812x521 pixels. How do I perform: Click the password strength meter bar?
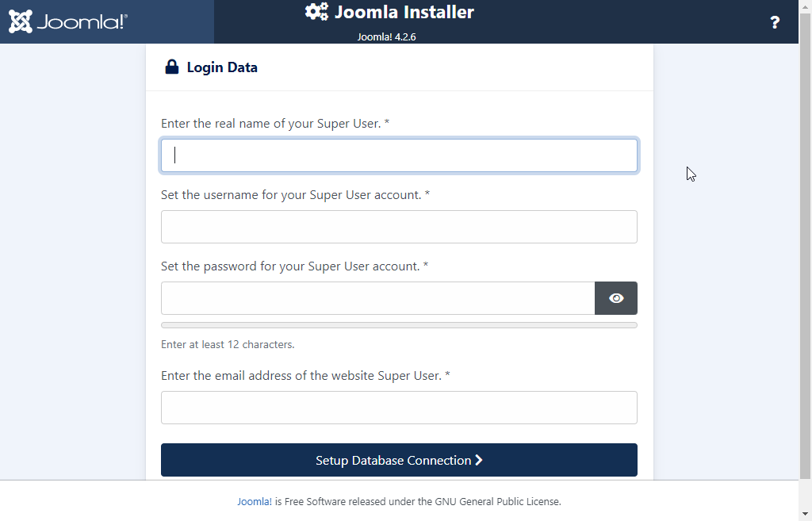pos(400,325)
